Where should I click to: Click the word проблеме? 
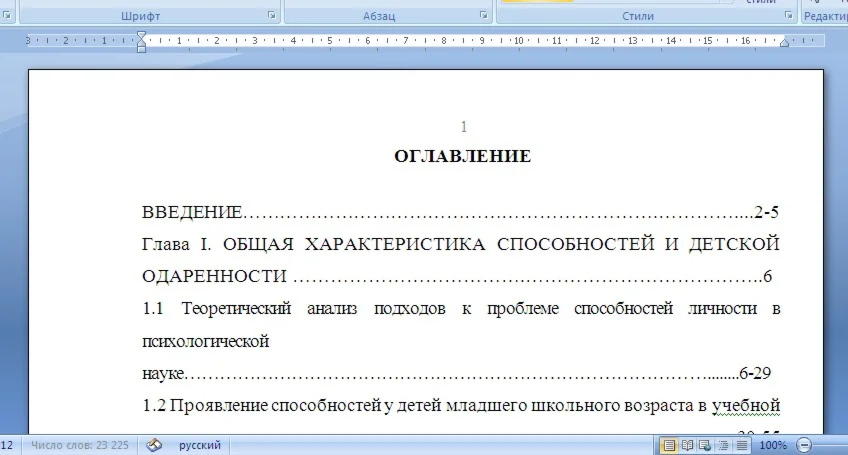tap(522, 309)
